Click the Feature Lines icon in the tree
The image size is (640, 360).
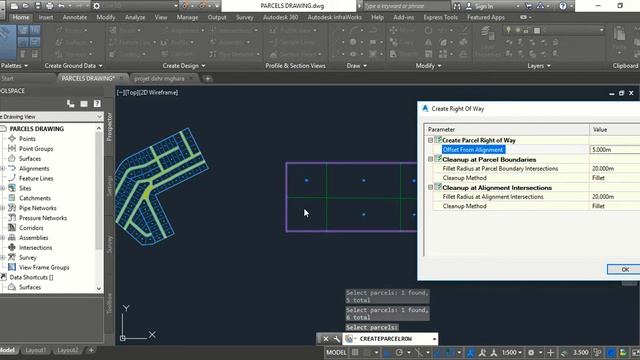click(12, 178)
